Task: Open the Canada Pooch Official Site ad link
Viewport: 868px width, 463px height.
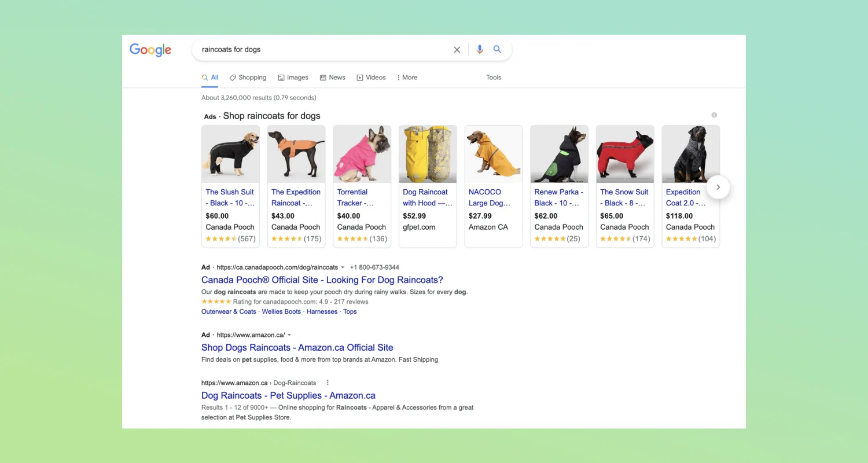Action: click(322, 280)
